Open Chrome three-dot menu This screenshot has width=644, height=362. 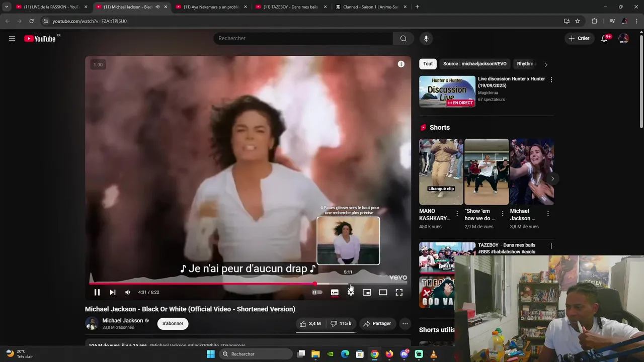click(x=636, y=21)
